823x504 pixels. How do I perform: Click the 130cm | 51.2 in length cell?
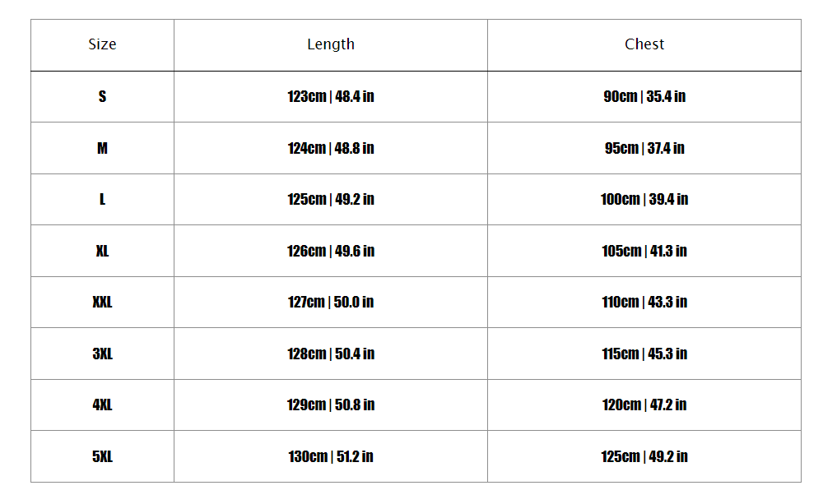pyautogui.click(x=331, y=456)
